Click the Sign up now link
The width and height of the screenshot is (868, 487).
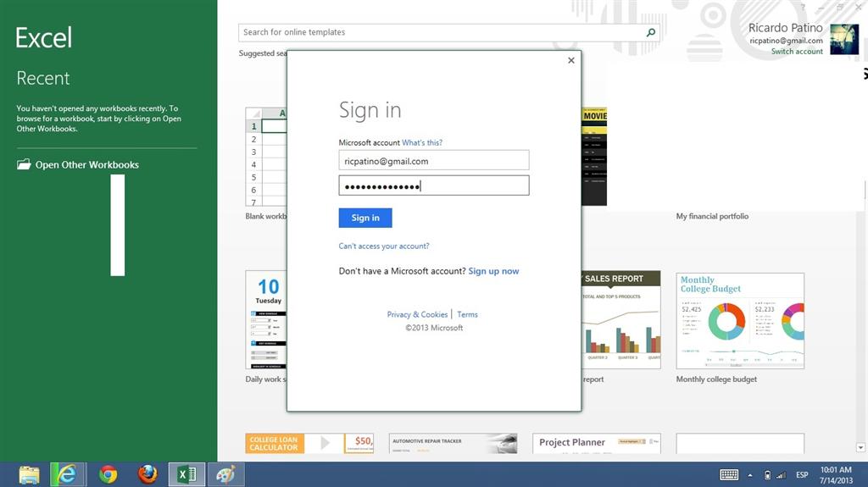click(494, 271)
